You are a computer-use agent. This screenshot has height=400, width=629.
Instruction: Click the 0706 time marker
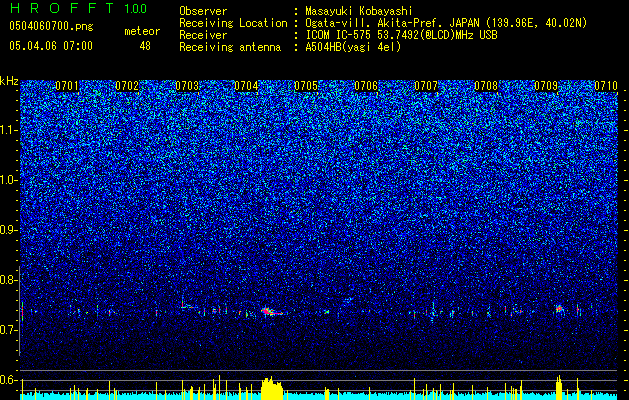click(366, 86)
